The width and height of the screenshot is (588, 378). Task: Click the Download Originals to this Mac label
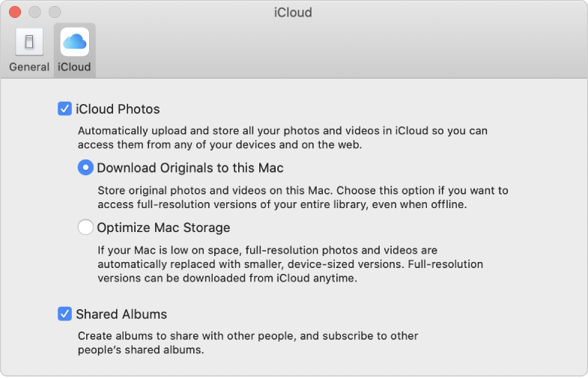coord(190,168)
